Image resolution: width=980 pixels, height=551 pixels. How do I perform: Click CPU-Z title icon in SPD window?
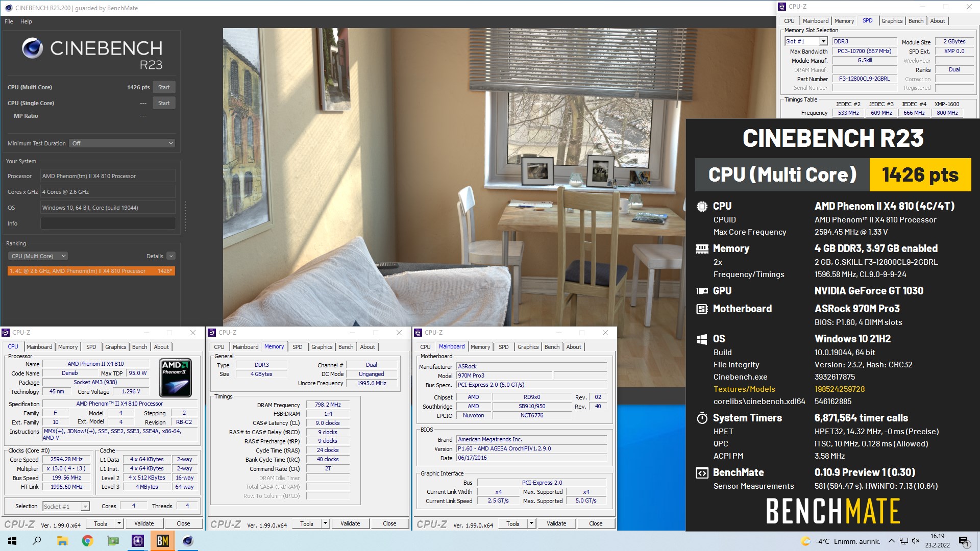tap(782, 7)
